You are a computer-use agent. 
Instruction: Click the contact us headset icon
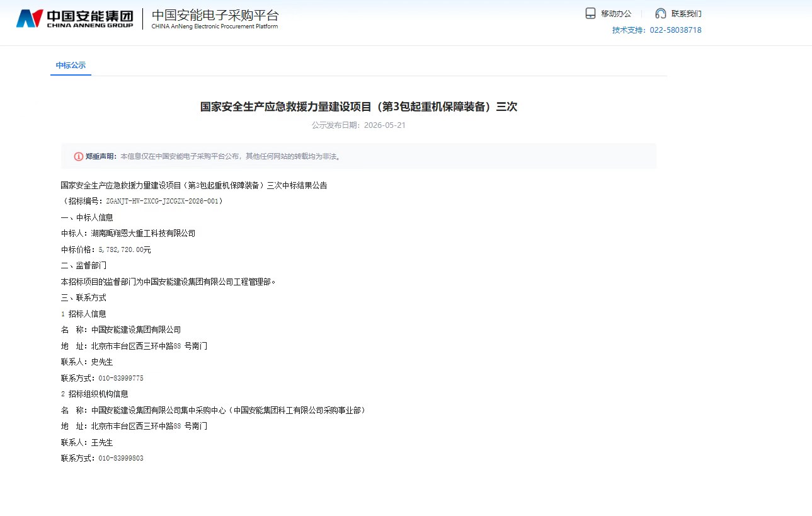(661, 13)
